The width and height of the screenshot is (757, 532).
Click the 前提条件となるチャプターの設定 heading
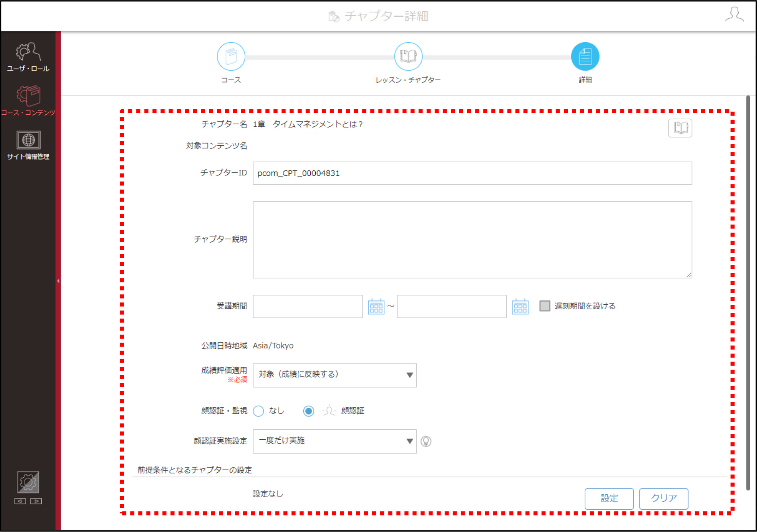195,470
